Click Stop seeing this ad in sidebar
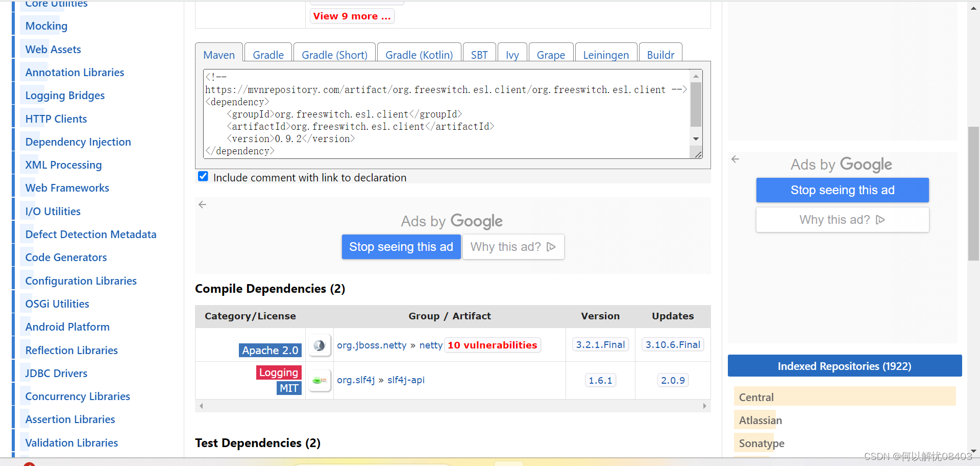Screen dimensions: 980x466 [x=842, y=190]
